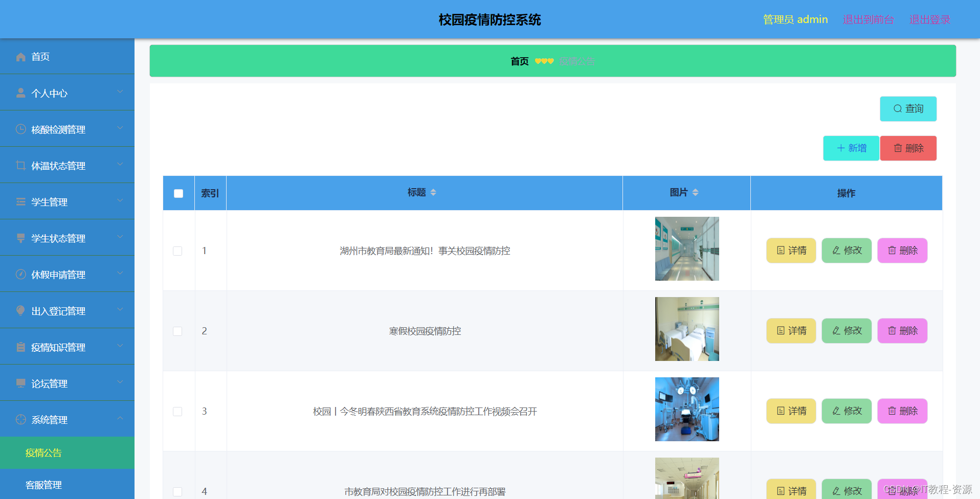Collapse the 系统管理 menu chevron
This screenshot has height=499, width=980.
point(120,418)
